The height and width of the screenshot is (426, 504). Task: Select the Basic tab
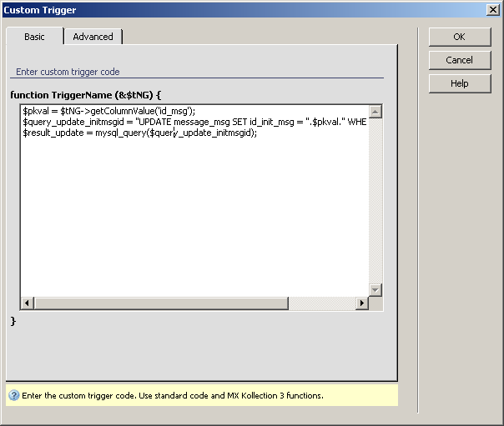click(34, 37)
